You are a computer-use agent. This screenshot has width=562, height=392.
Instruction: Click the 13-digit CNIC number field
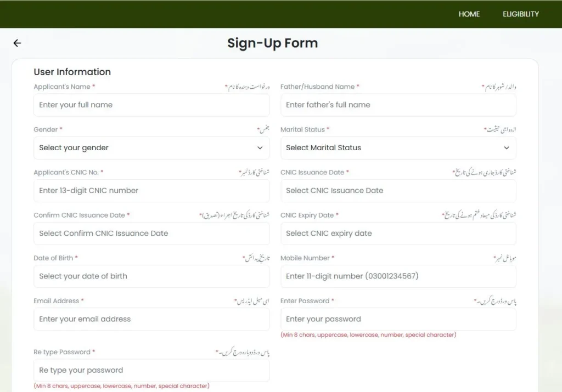point(151,191)
